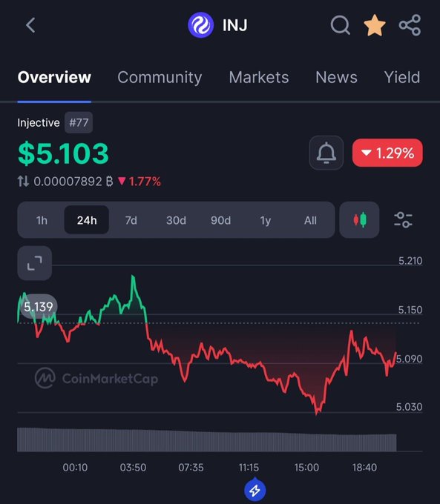This screenshot has height=504, width=440.
Task: Switch to the Community tab
Action: pyautogui.click(x=160, y=78)
